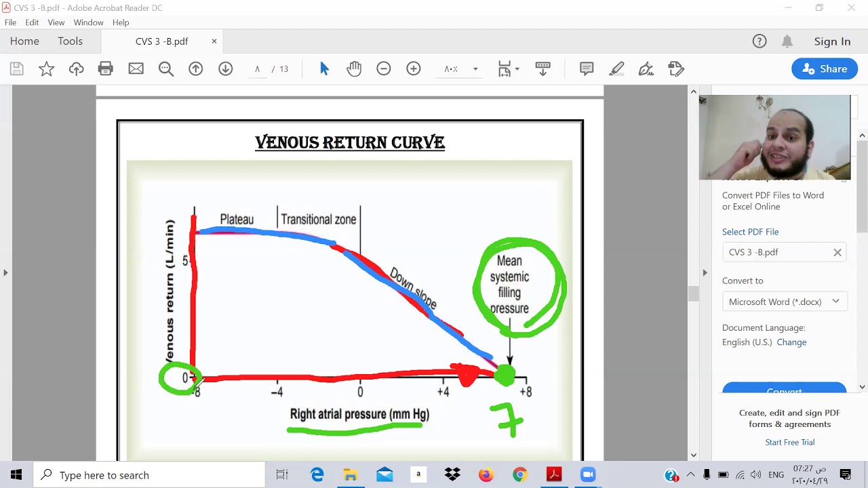868x488 pixels.
Task: Switch to the Home tab
Action: point(24,41)
